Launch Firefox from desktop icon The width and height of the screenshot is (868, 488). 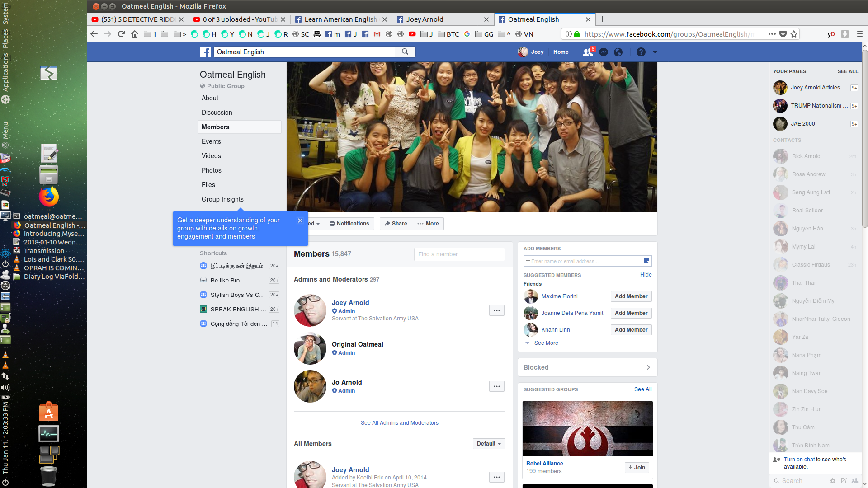pyautogui.click(x=49, y=197)
